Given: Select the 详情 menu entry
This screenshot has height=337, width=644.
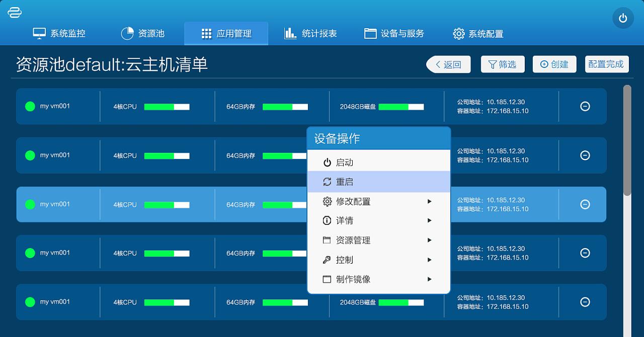Looking at the screenshot, I should point(379,221).
